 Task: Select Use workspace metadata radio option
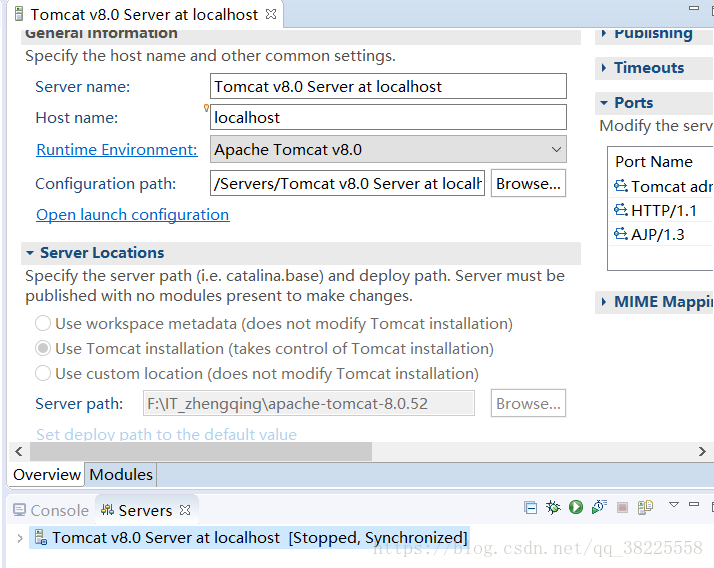click(x=43, y=323)
